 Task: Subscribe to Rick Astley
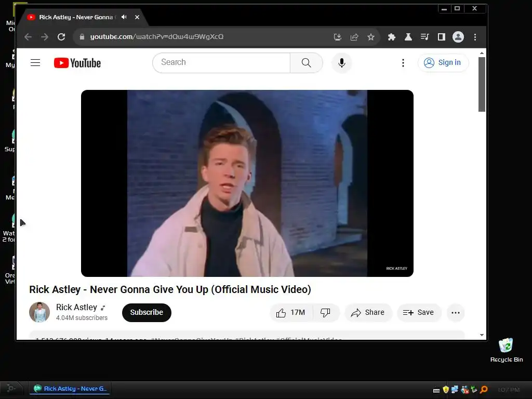tap(147, 312)
